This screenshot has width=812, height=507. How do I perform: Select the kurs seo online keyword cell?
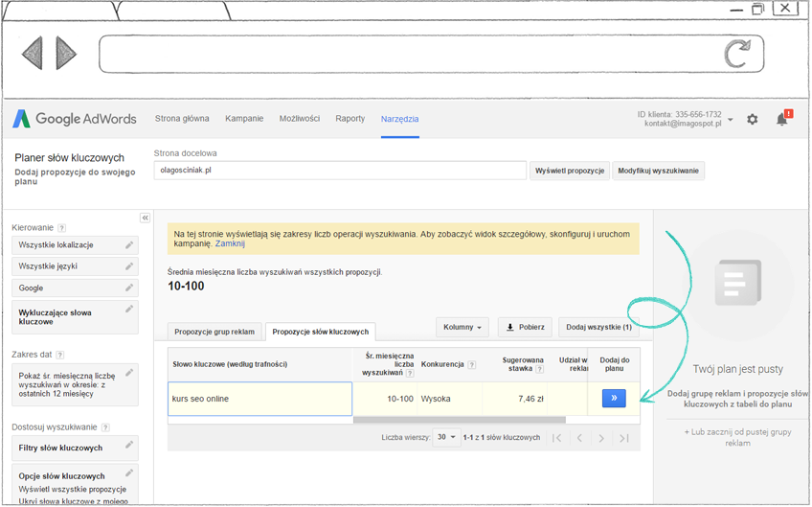(259, 399)
